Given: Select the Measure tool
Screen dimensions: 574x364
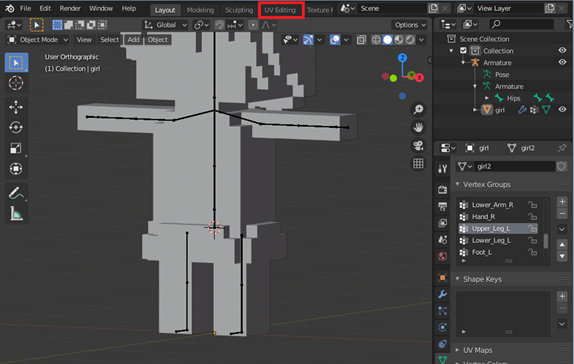Looking at the screenshot, I should pyautogui.click(x=16, y=213).
